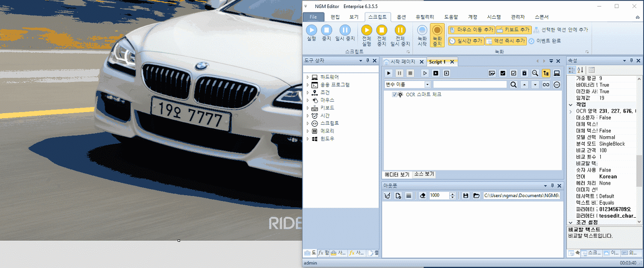Click the script editor stop icon

click(410, 73)
